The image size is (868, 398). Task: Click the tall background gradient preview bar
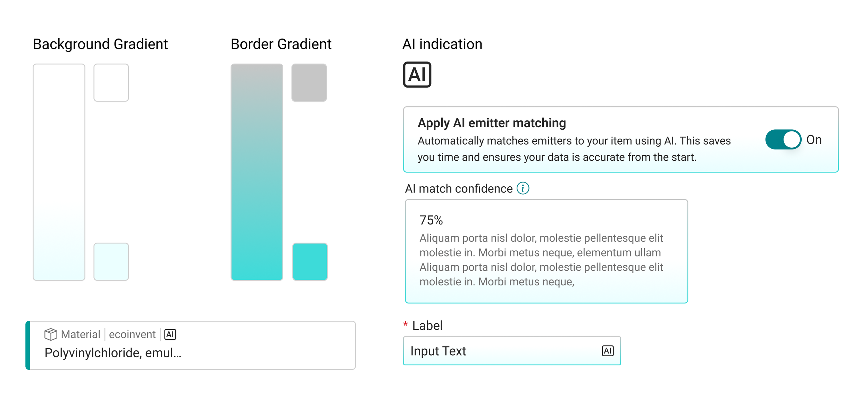tap(59, 172)
